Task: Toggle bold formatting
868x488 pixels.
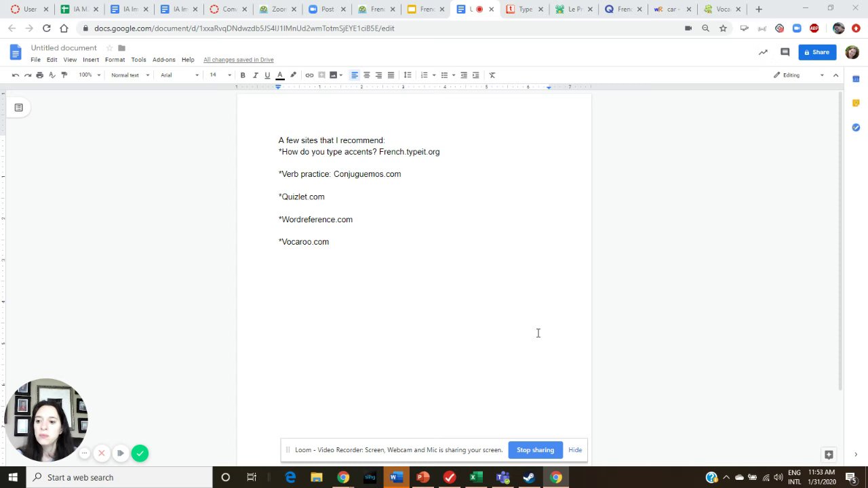Action: pos(243,75)
